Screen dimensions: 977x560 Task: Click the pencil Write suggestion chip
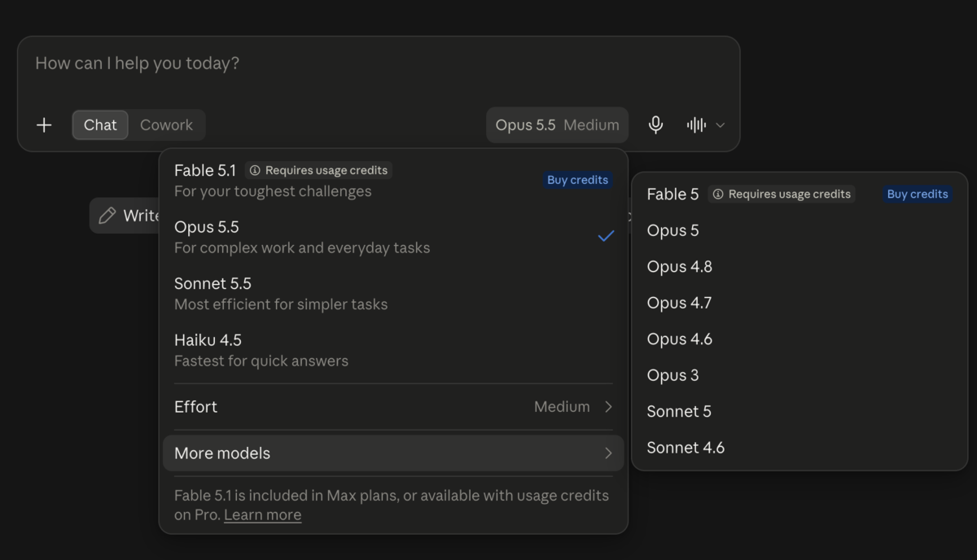(125, 215)
